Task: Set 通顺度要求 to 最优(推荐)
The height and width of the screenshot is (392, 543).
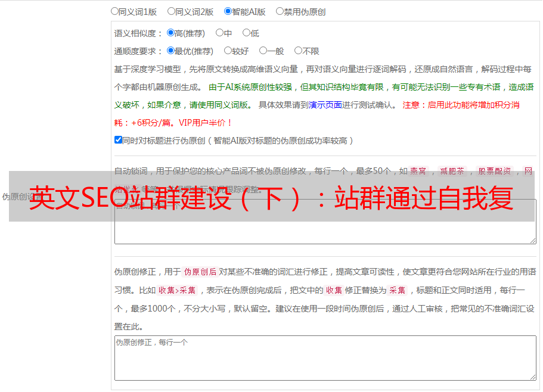Action: pyautogui.click(x=170, y=51)
